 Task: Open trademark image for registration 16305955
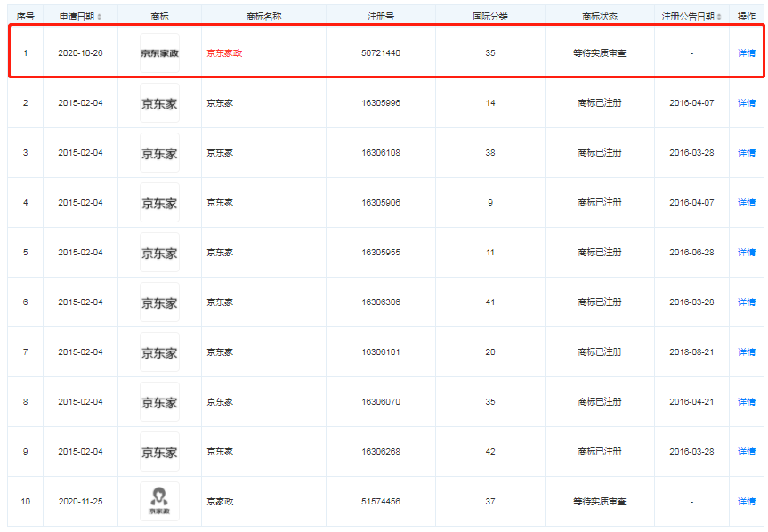pyautogui.click(x=159, y=253)
